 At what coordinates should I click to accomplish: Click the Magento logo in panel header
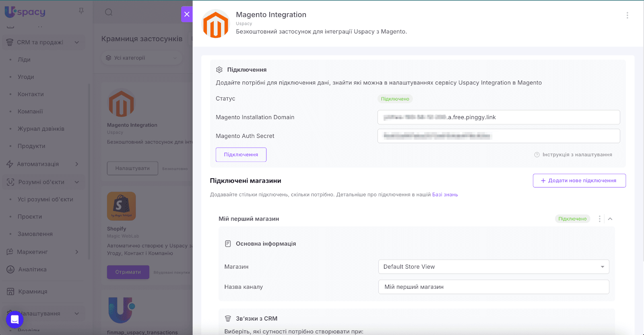pos(216,24)
